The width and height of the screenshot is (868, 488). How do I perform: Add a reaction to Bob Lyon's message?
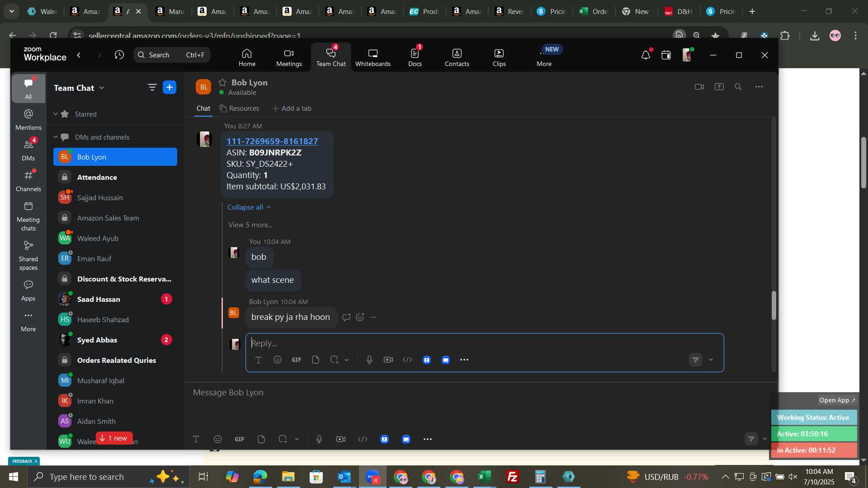(360, 317)
